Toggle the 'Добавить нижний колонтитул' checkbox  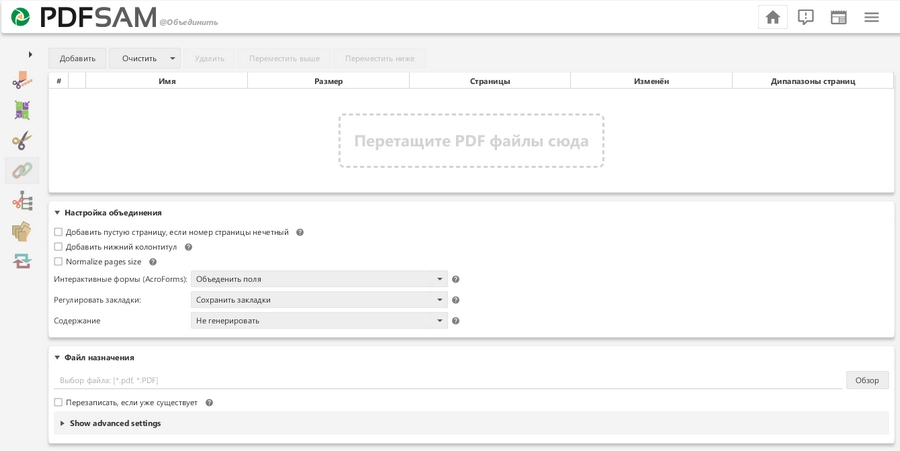pyautogui.click(x=58, y=247)
